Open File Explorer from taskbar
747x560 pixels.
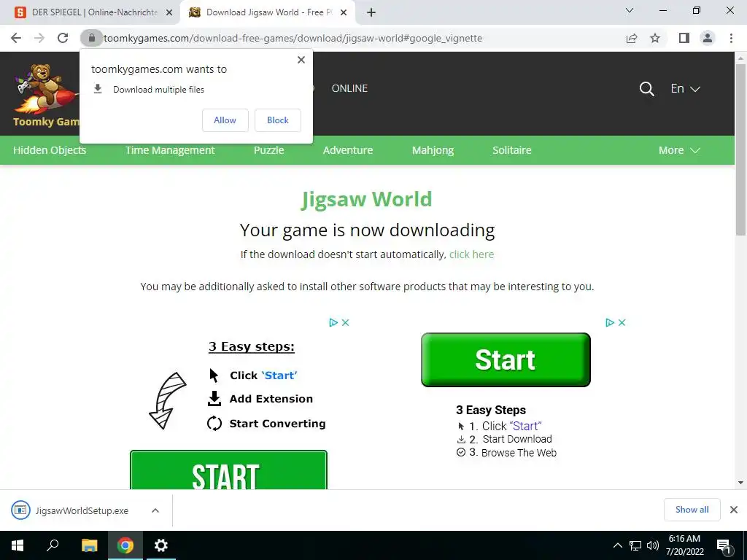point(89,545)
